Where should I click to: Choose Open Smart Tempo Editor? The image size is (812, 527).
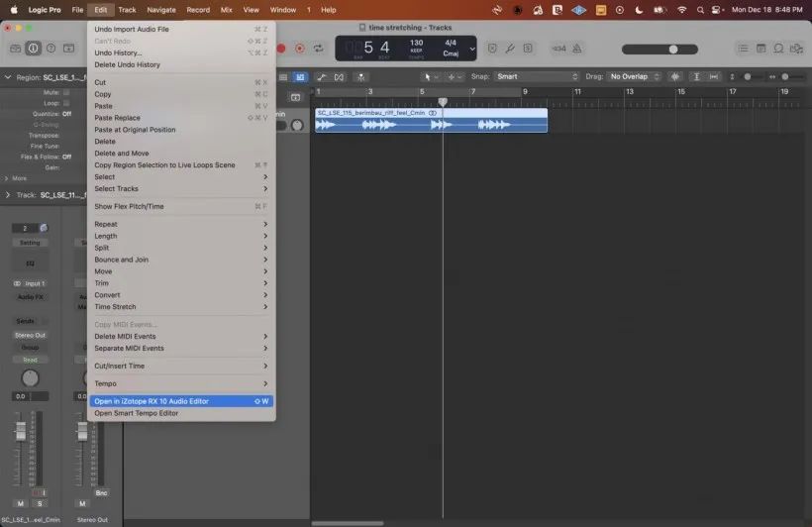coord(181,413)
